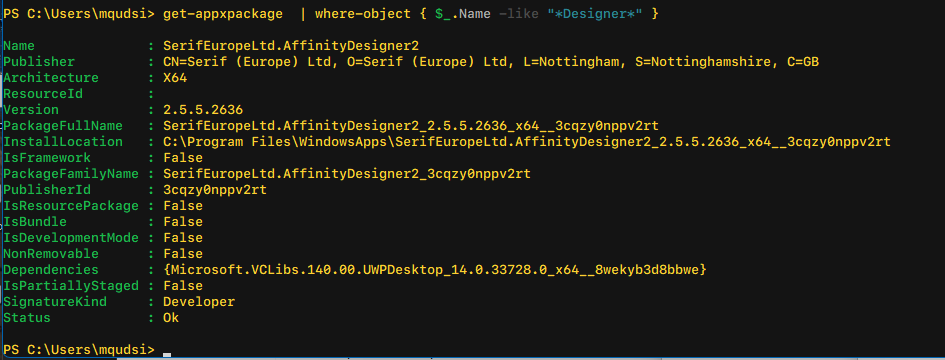Click the IsFramework False value
Viewport: 945px width, 360px height.
pyautogui.click(x=183, y=158)
